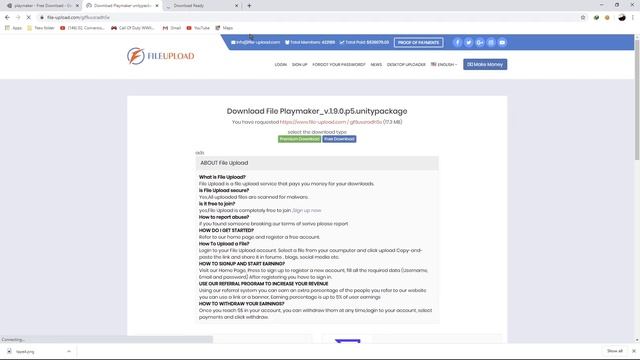The image size is (640, 360).
Task: Click the Make Money button
Action: click(x=485, y=64)
